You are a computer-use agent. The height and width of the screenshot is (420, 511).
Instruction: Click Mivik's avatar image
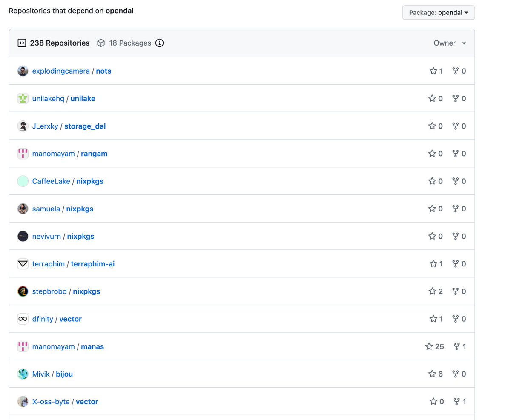coord(23,374)
